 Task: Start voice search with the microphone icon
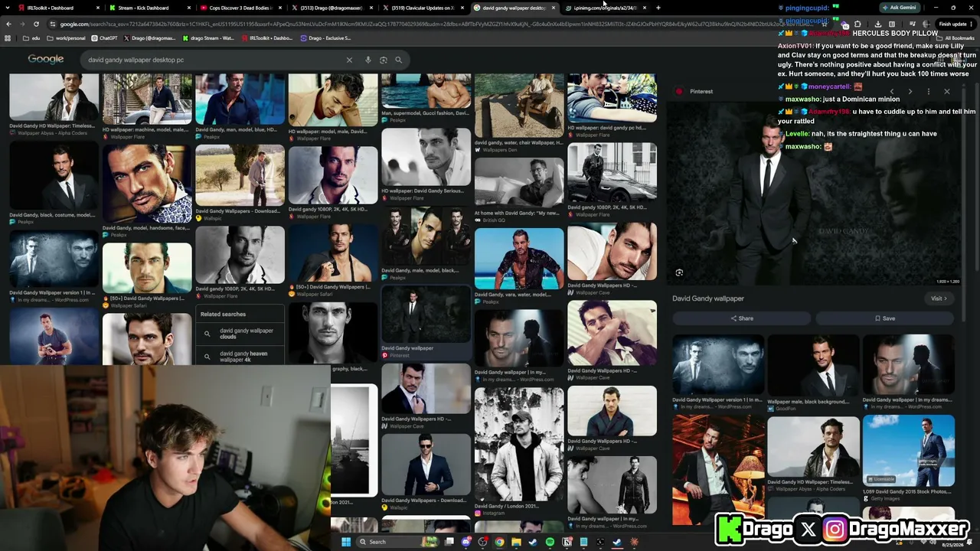[x=368, y=60]
